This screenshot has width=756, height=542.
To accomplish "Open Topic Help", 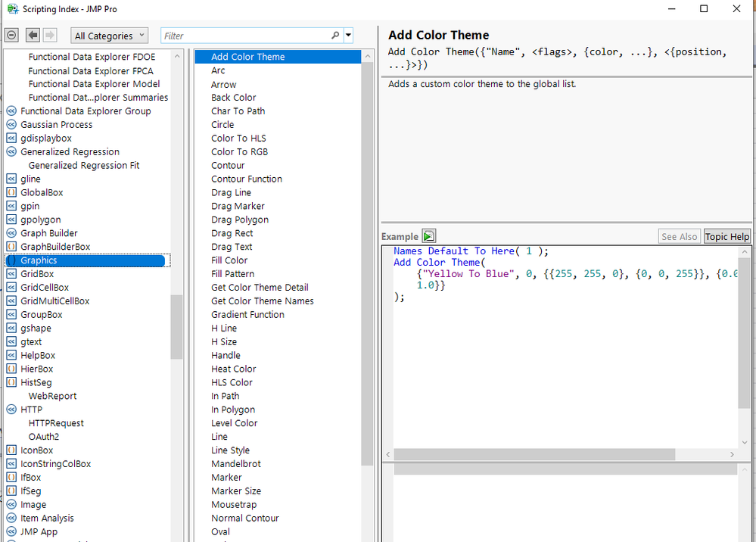I will click(x=727, y=236).
